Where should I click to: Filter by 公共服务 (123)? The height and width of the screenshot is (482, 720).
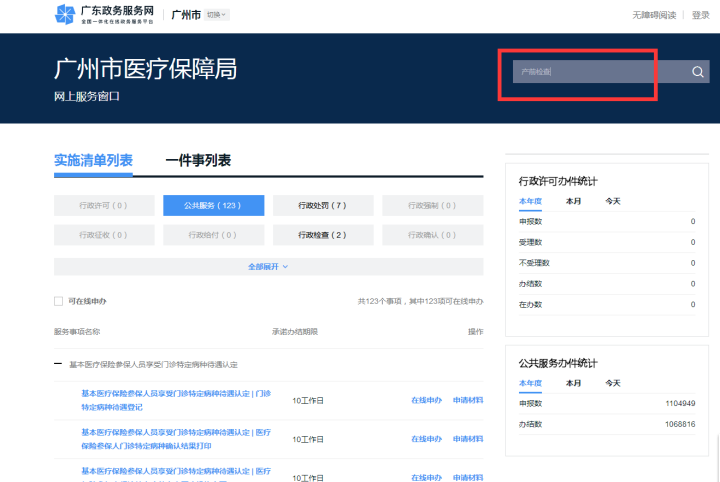[x=213, y=205]
